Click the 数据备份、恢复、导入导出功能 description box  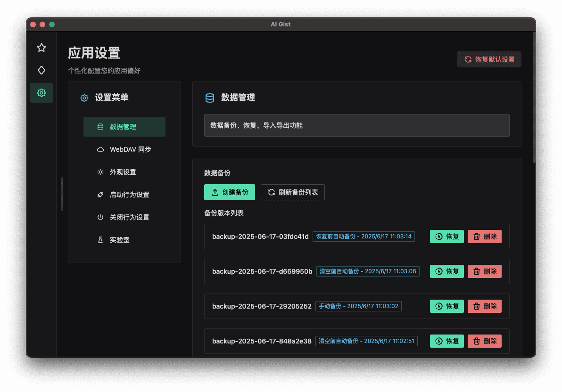click(x=356, y=125)
